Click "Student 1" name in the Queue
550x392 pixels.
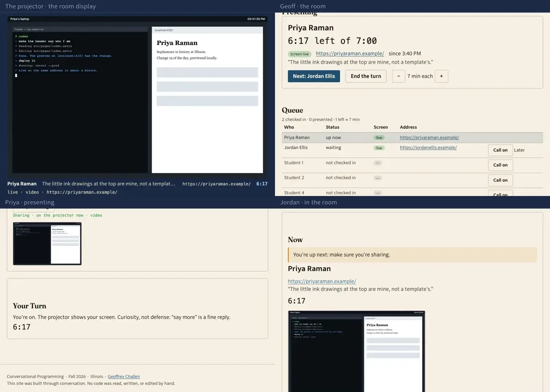[x=294, y=163]
